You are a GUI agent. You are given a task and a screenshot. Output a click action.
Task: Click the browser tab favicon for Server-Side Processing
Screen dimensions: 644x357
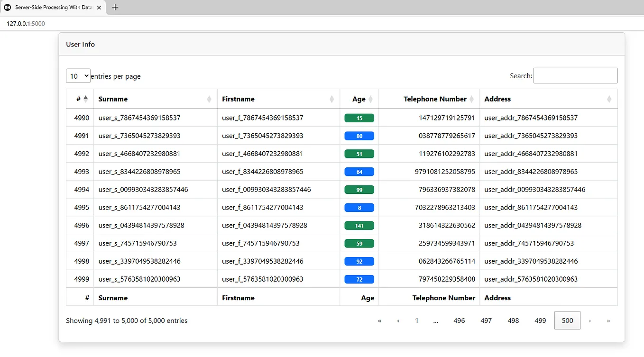[x=7, y=8]
